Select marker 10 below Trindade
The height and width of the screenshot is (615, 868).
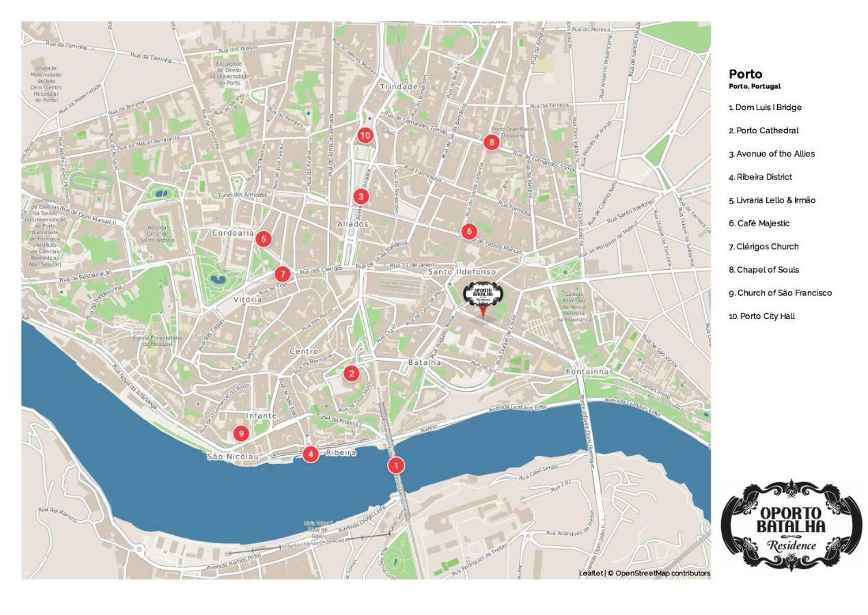coord(365,135)
